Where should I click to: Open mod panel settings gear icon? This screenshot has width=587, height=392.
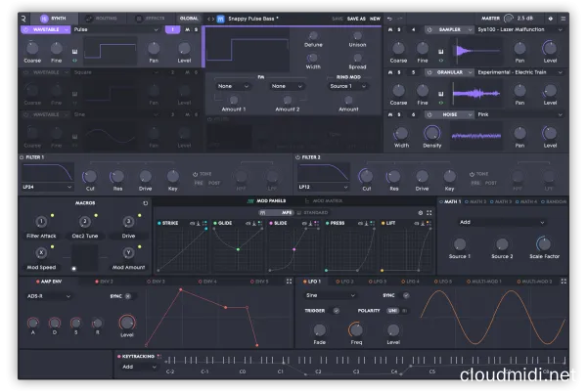click(x=419, y=212)
